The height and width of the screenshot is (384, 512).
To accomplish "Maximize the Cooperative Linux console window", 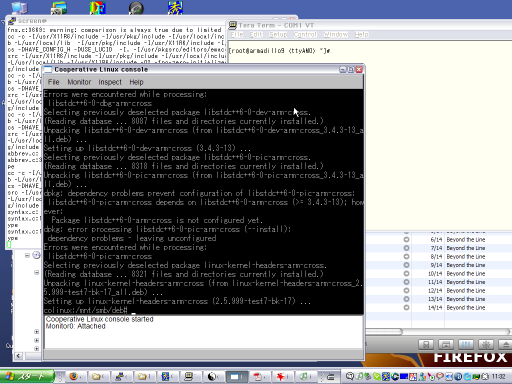I will [351, 69].
